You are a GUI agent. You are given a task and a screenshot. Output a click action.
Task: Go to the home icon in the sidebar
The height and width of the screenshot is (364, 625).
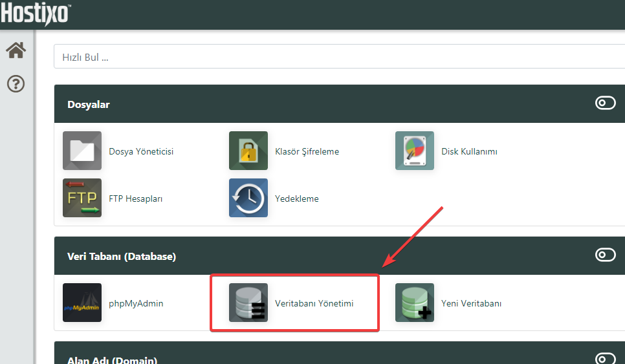[16, 50]
